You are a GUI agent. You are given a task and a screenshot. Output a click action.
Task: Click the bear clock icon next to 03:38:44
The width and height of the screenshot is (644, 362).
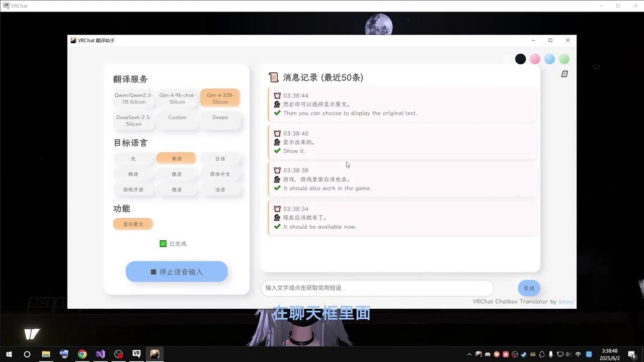click(277, 96)
